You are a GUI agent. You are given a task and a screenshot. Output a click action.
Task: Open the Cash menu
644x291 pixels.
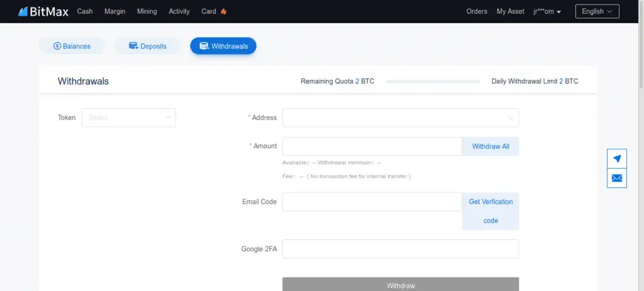85,11
